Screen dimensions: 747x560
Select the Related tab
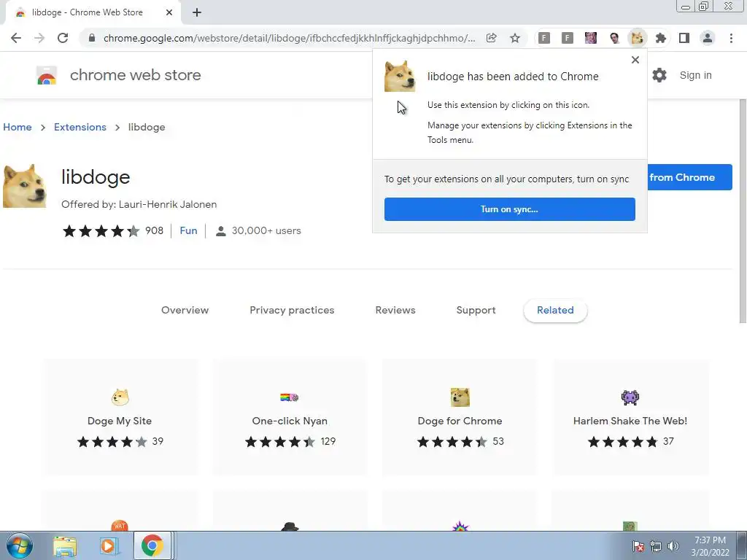555,311
